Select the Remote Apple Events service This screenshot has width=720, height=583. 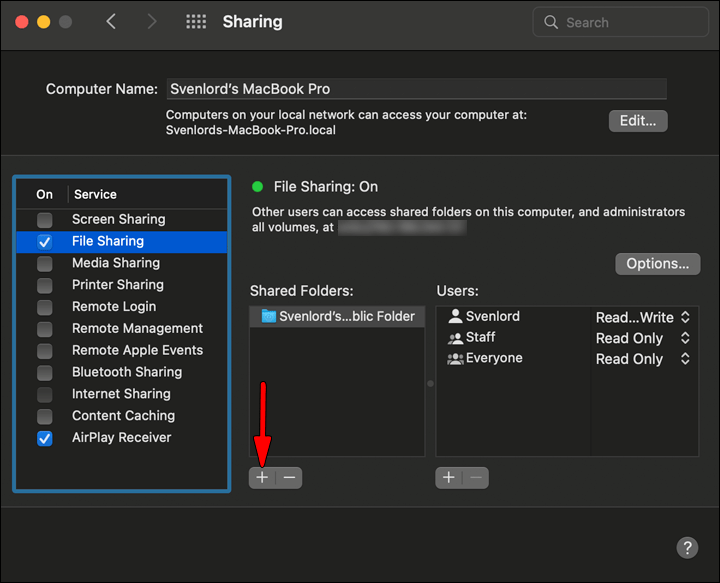click(x=122, y=350)
